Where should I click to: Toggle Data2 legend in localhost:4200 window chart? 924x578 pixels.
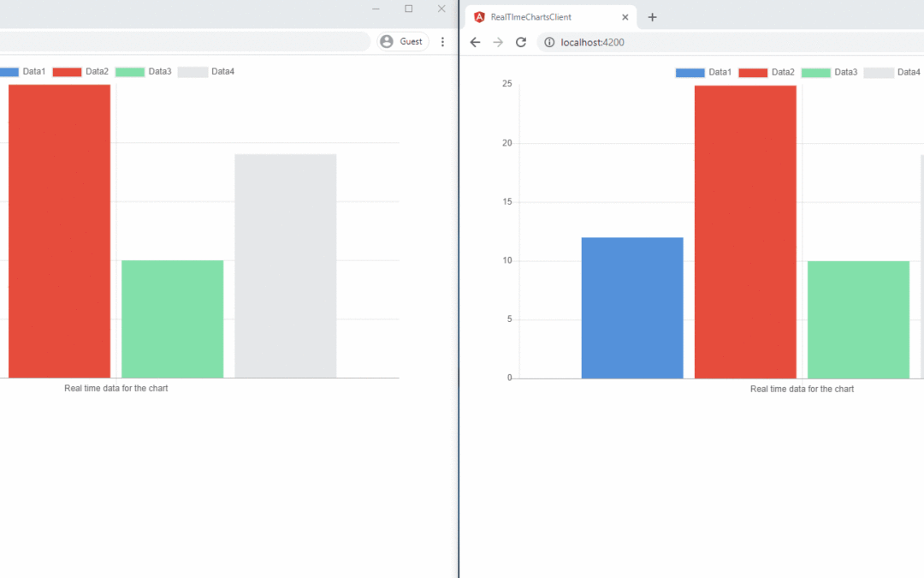coord(767,73)
